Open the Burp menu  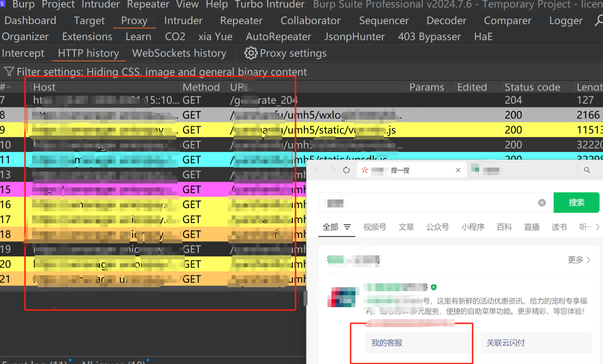pyautogui.click(x=23, y=4)
